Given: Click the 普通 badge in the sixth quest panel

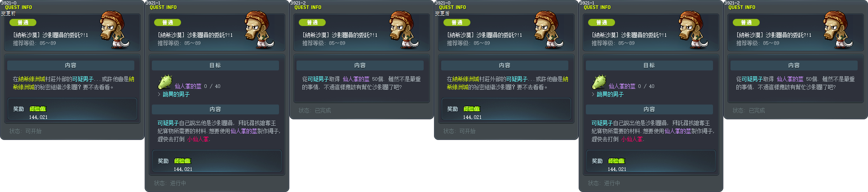Looking at the screenshot, I should pyautogui.click(x=746, y=22).
